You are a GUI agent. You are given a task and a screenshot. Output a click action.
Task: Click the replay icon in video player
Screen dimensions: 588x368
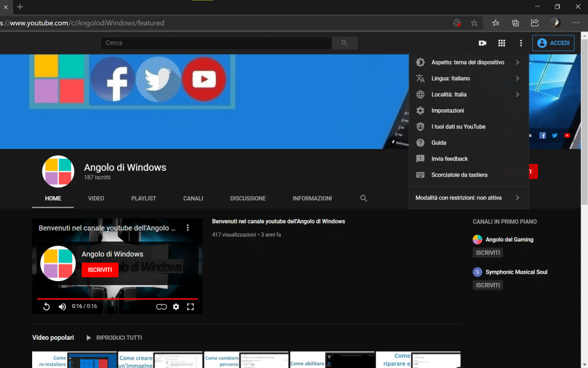[x=47, y=306]
